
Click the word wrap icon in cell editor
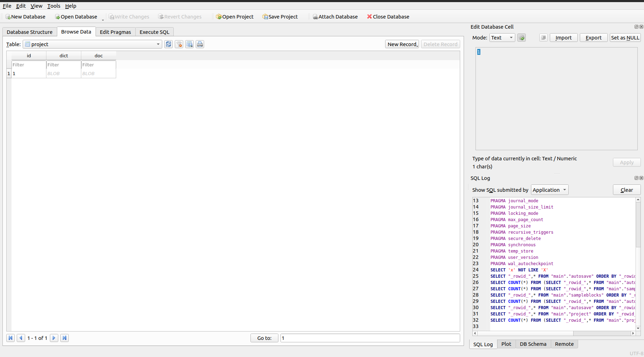544,38
